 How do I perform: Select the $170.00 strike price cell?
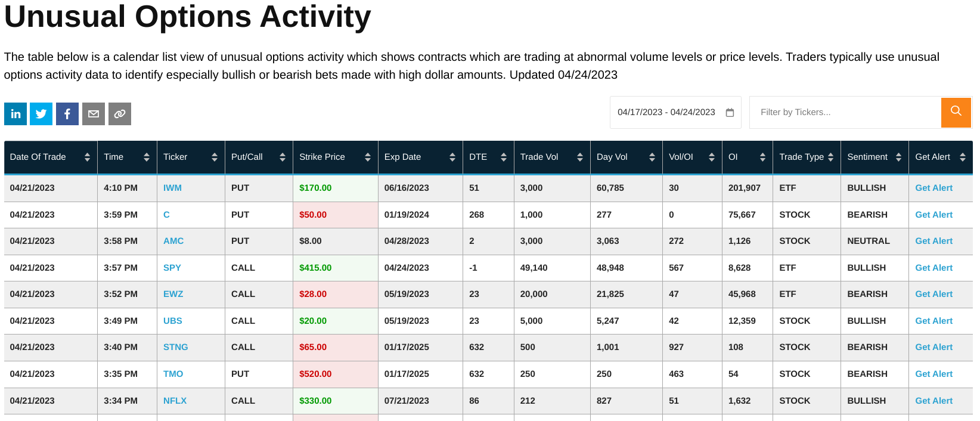click(336, 188)
